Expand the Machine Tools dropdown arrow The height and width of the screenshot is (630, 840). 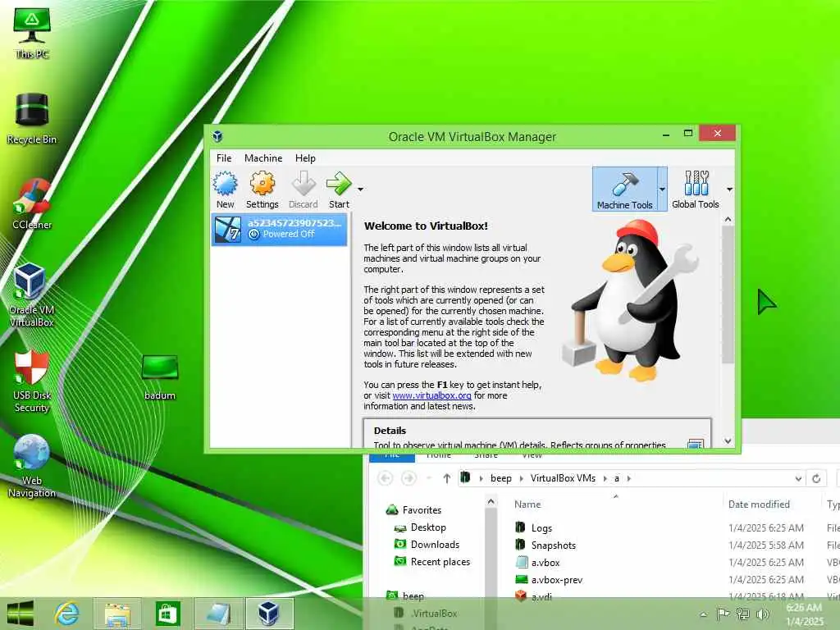pyautogui.click(x=662, y=189)
